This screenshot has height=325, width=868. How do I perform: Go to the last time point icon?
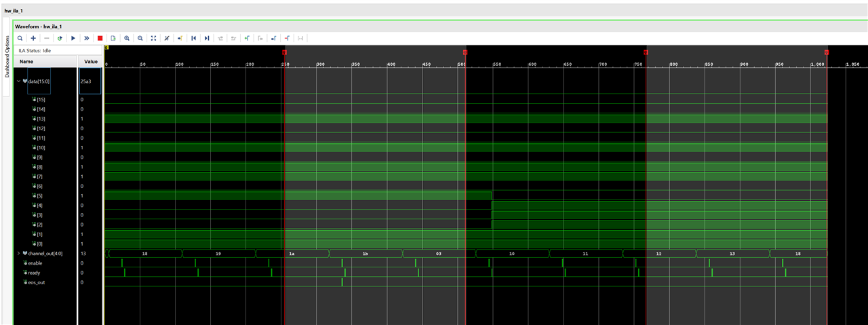point(207,38)
